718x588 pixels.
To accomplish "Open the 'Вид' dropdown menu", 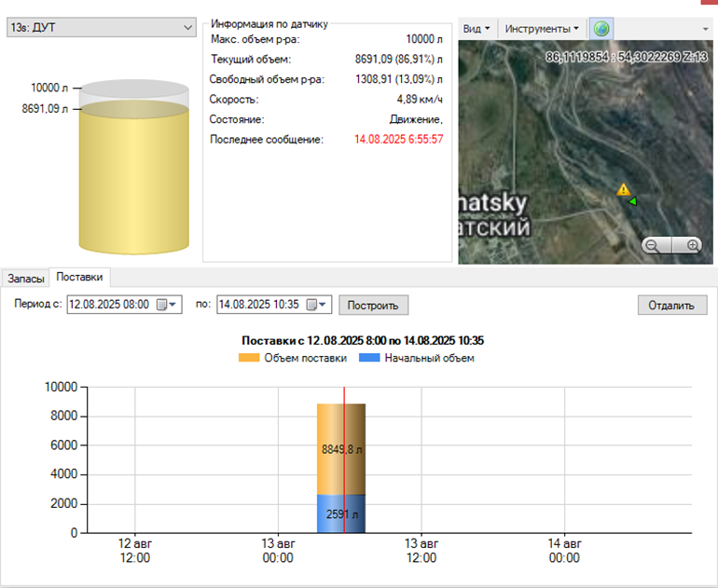I will click(478, 29).
